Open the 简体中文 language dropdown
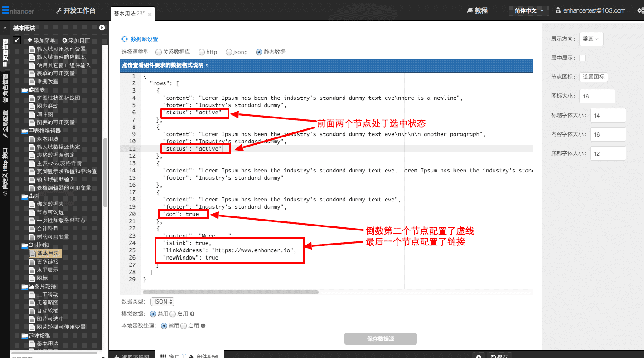Viewport: 644px width, 358px height. pos(529,11)
